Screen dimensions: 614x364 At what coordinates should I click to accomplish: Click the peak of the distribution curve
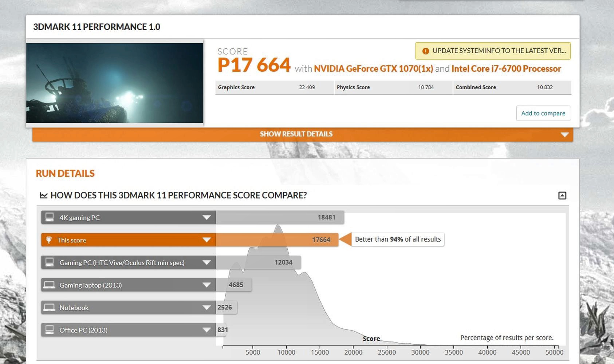click(278, 226)
